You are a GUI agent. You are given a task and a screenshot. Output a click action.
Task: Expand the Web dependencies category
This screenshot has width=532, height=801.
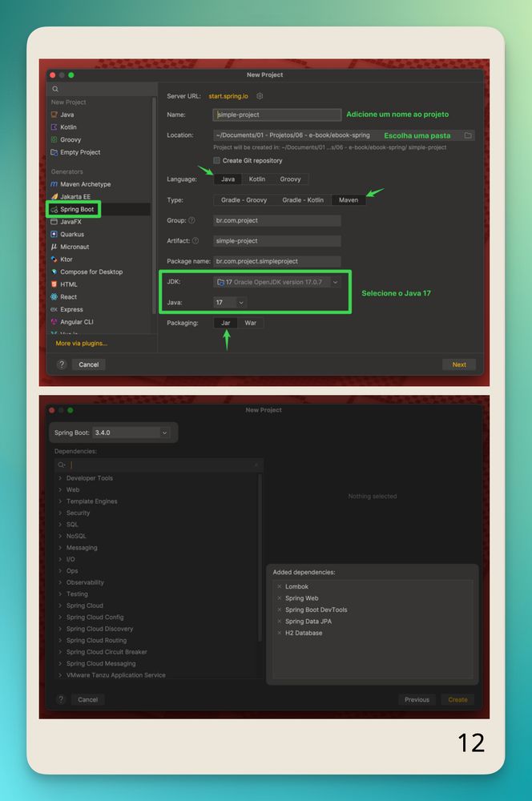click(x=60, y=490)
